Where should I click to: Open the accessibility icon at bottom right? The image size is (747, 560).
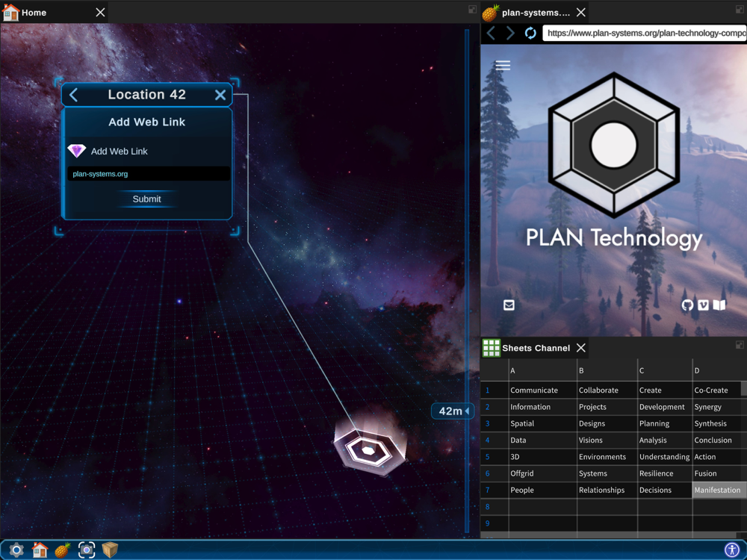tap(731, 550)
